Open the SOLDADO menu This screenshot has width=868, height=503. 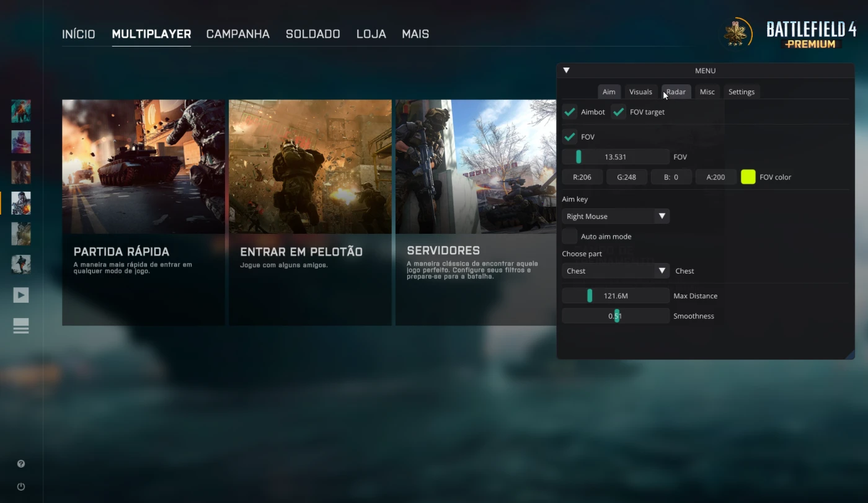(x=313, y=34)
